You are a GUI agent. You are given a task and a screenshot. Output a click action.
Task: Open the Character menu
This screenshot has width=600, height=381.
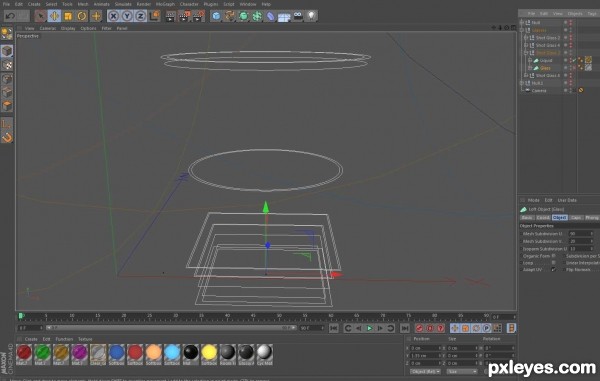189,4
